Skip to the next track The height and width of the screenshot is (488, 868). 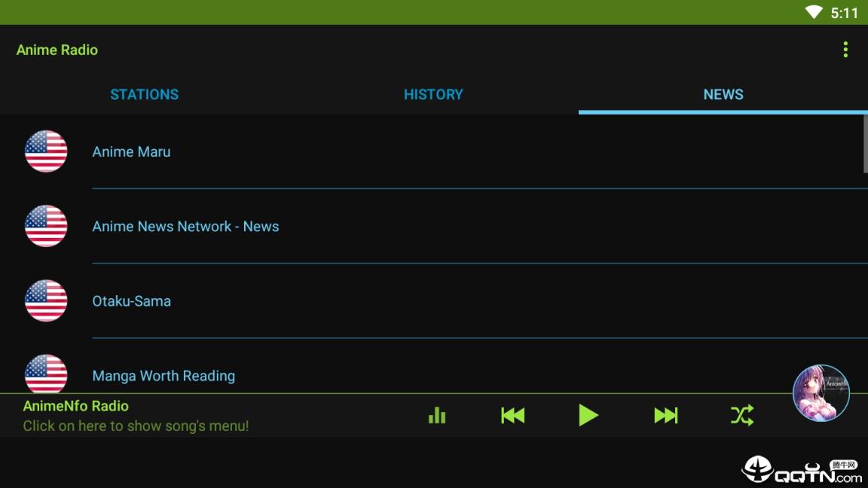tap(665, 415)
